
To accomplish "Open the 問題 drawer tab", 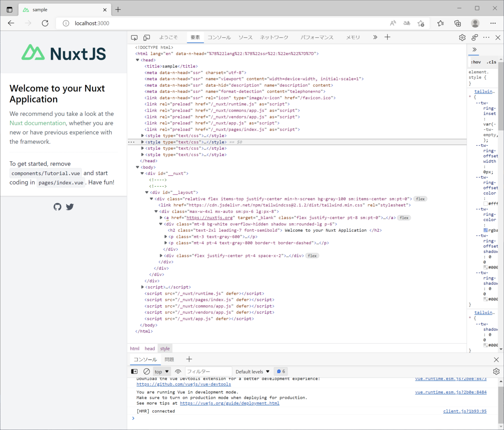I will (169, 359).
